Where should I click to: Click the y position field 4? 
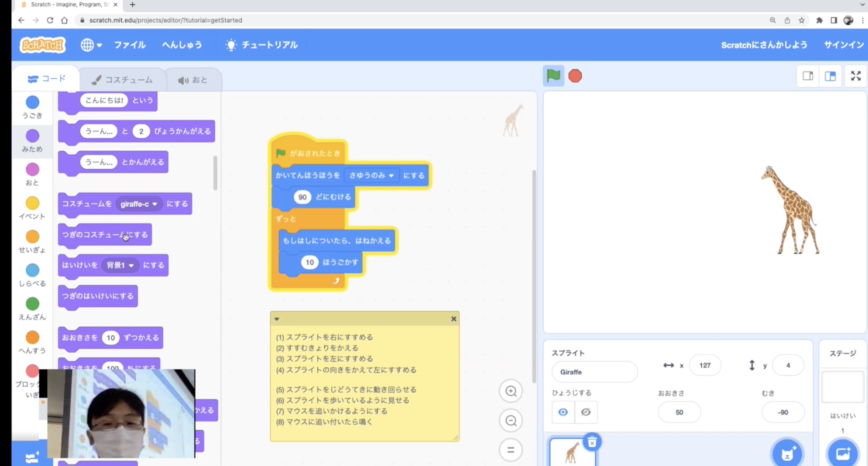tap(788, 365)
